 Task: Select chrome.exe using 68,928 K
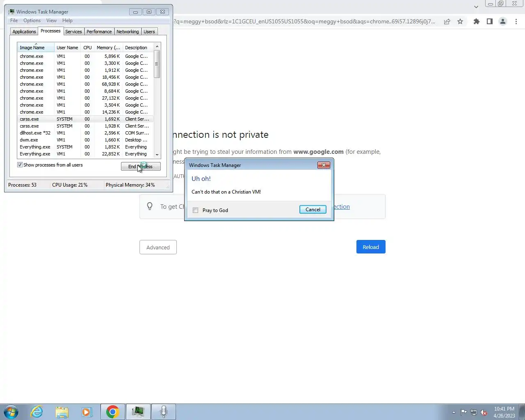click(85, 84)
